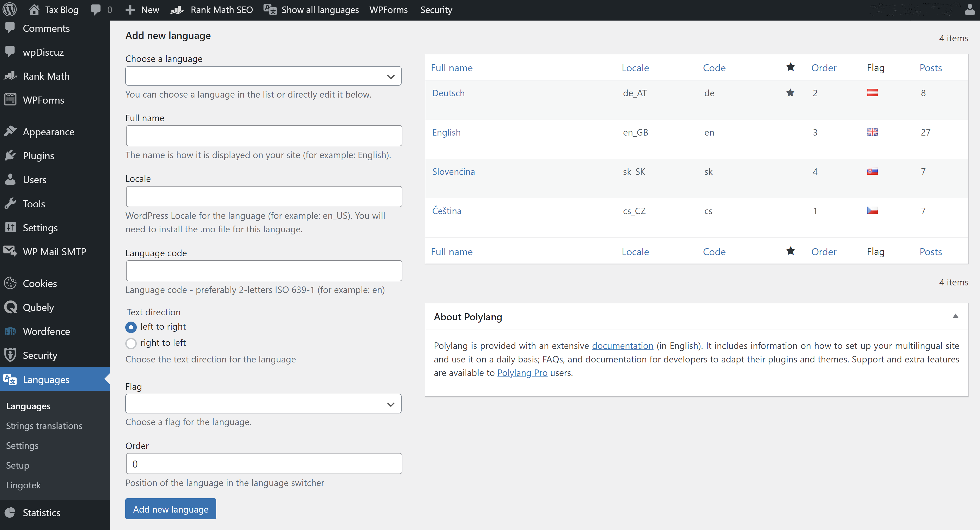Viewport: 980px width, 530px height.
Task: Select the right to left text direction
Action: coord(131,343)
